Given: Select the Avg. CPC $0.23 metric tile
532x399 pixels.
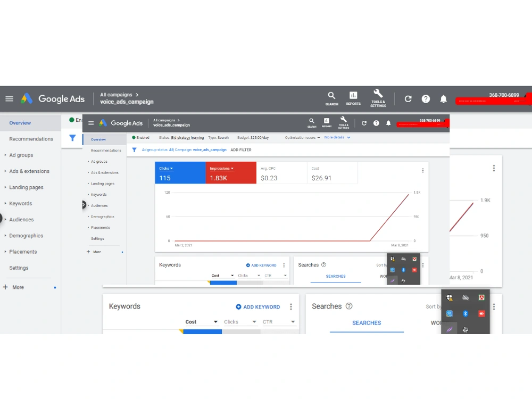Looking at the screenshot, I should pyautogui.click(x=281, y=173).
